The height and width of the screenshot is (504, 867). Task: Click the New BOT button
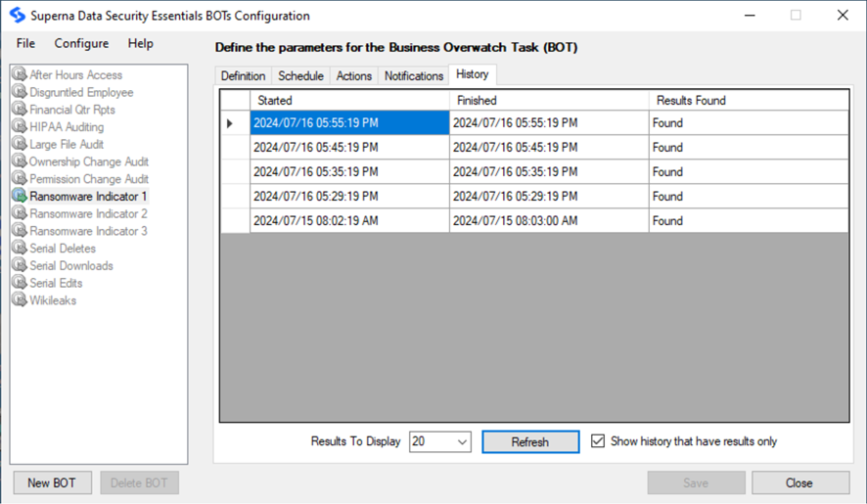(52, 483)
